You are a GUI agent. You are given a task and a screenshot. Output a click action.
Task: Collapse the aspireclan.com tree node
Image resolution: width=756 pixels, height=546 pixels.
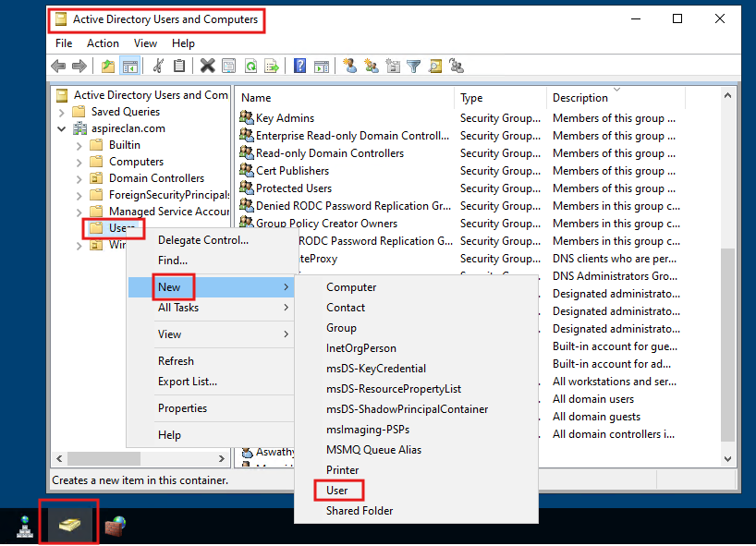click(61, 128)
